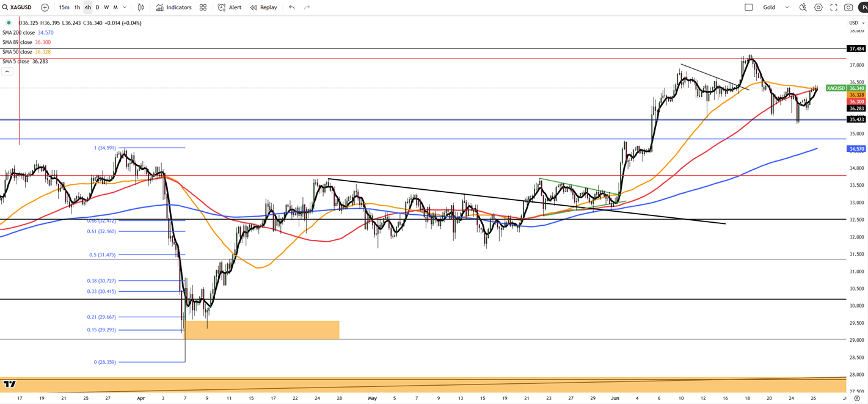
Task: Toggle the green market status dot
Action: tap(9, 23)
